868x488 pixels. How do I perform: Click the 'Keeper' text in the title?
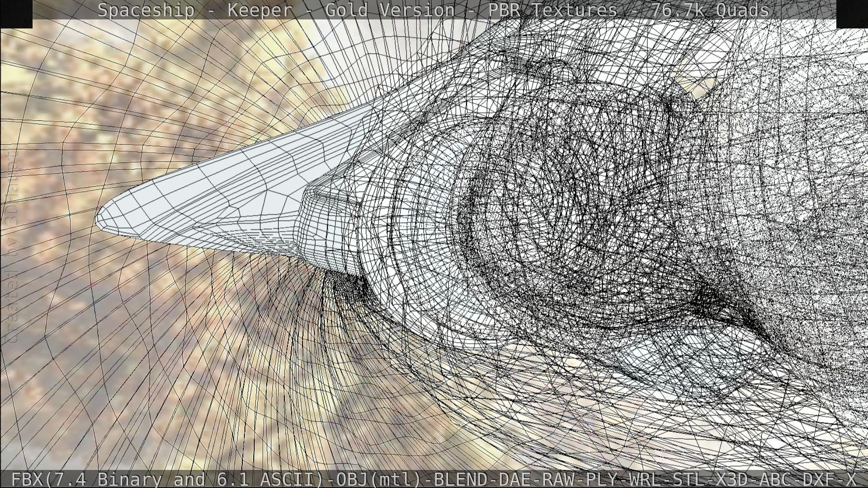pos(260,10)
